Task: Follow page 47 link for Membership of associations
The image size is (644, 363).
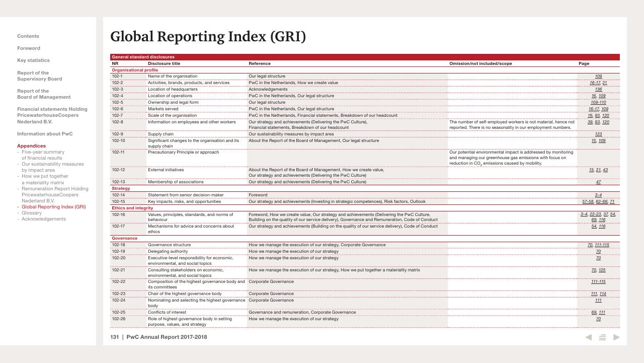Action: pos(598,182)
